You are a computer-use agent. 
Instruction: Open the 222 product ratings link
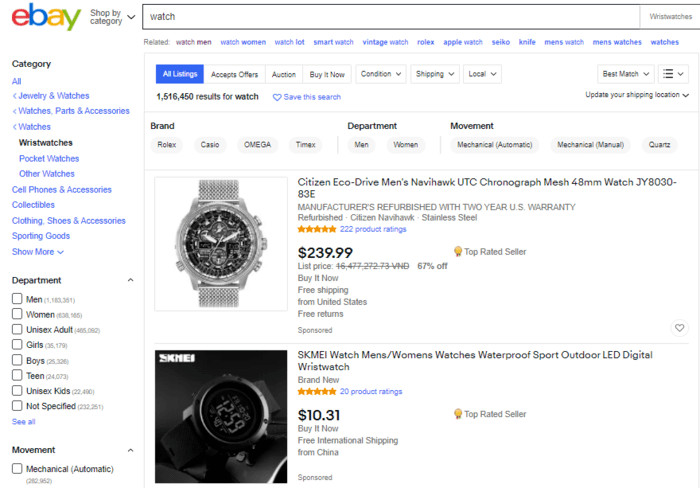(373, 229)
